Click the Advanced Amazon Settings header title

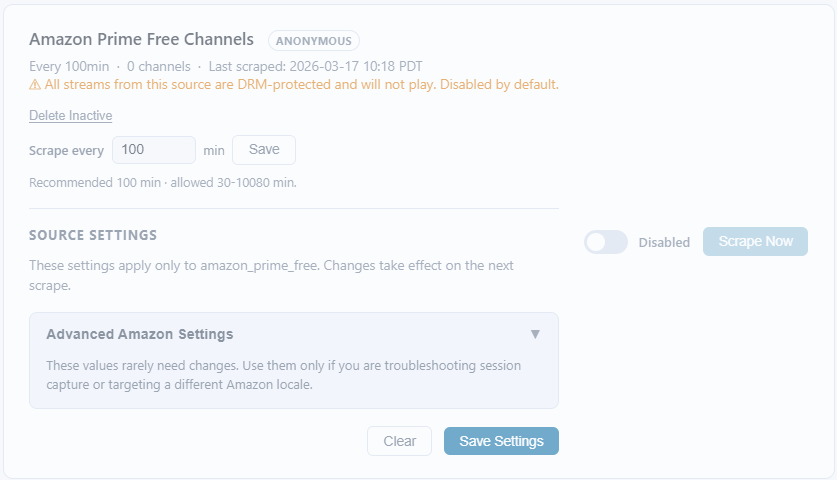coord(140,334)
